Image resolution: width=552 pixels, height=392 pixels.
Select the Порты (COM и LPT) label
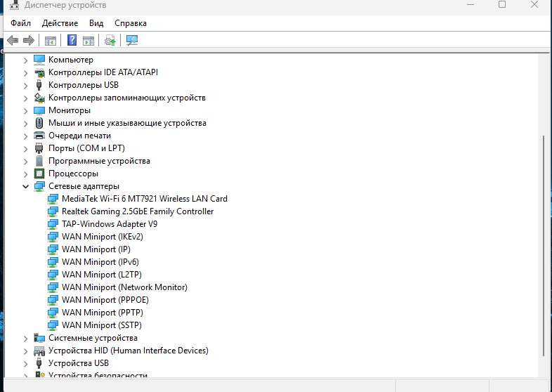(x=86, y=148)
